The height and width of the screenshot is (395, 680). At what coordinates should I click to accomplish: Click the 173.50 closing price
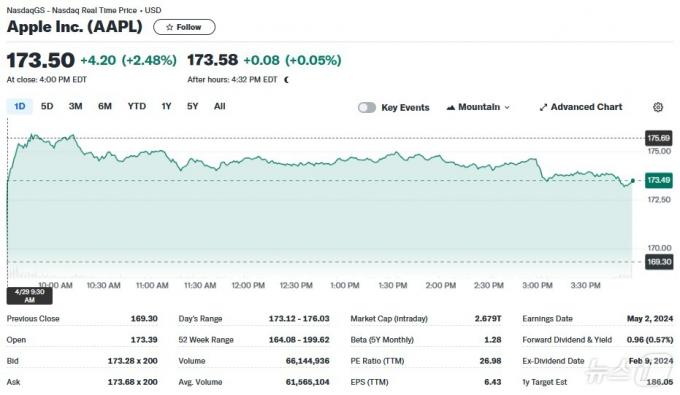[x=41, y=60]
